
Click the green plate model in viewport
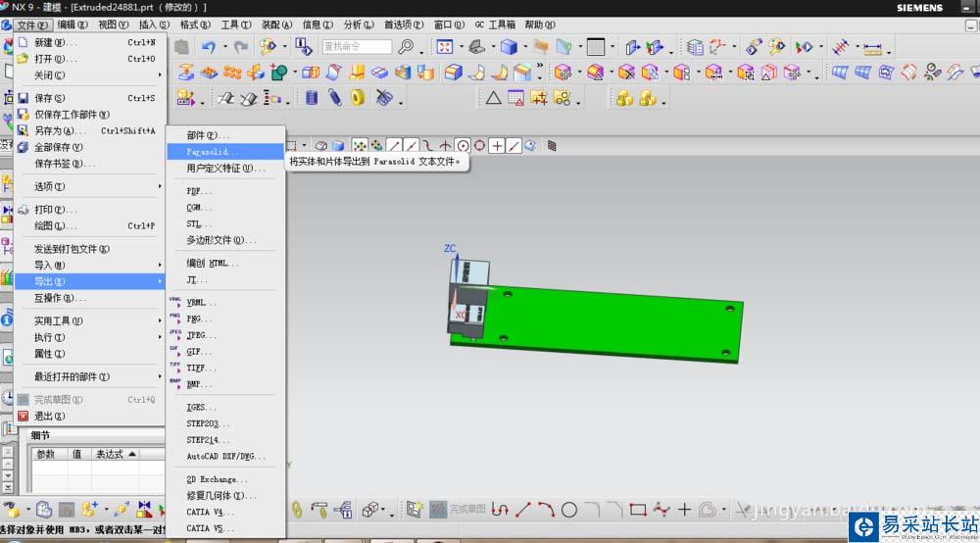tap(612, 325)
